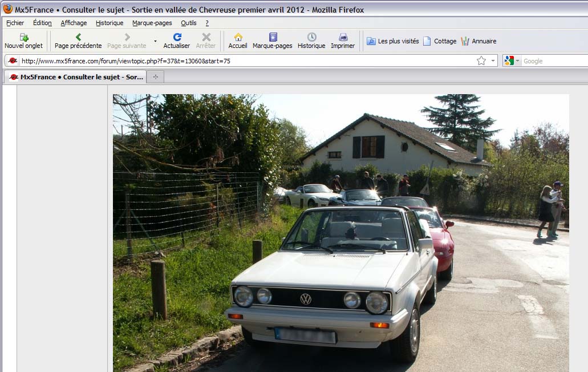Open the Historique menu in the menu bar

coord(110,23)
